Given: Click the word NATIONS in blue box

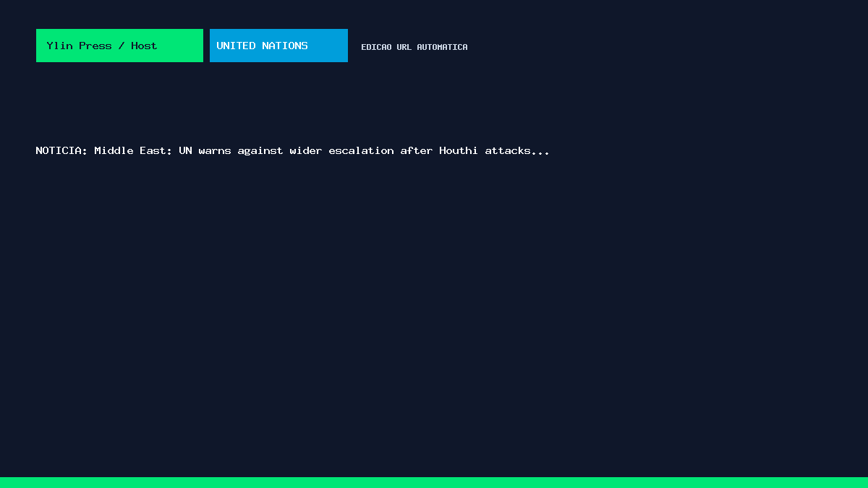Looking at the screenshot, I should click(x=285, y=46).
